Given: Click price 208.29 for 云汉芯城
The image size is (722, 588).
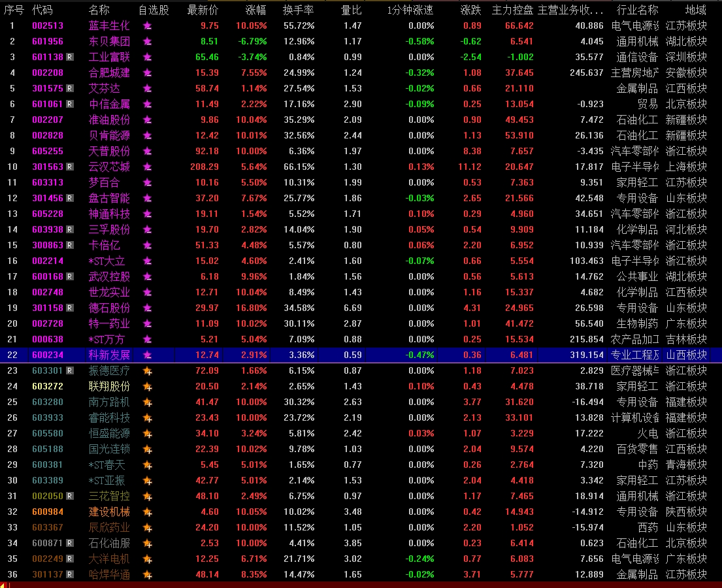Looking at the screenshot, I should coord(205,167).
